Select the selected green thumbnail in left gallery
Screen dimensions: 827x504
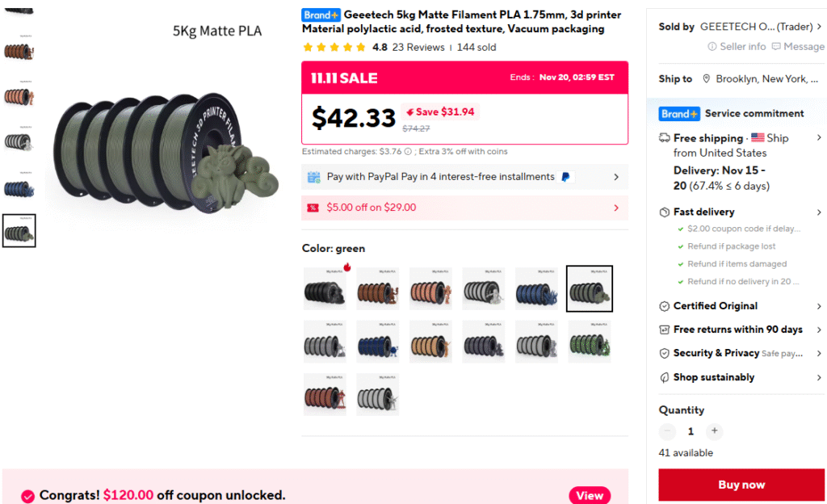coord(19,231)
